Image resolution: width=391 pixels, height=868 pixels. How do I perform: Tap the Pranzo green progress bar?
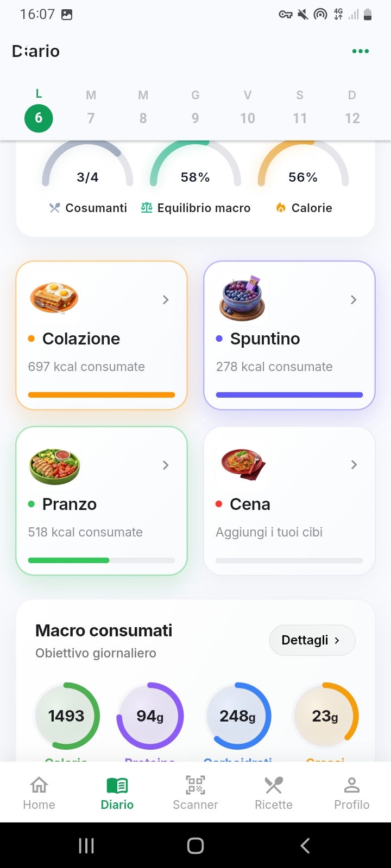click(102, 560)
